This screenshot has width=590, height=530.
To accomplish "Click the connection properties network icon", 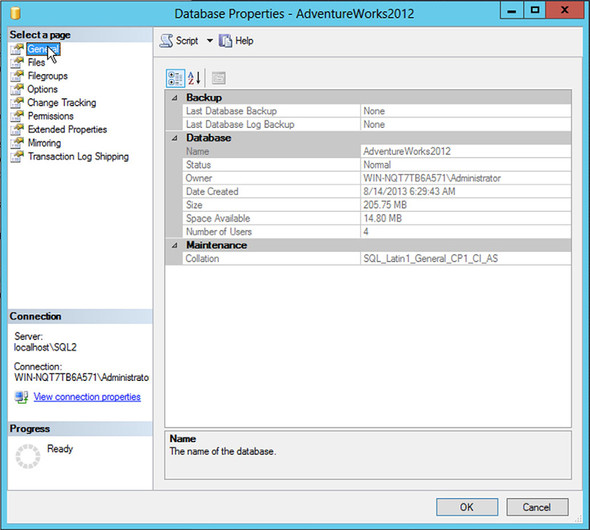I will [x=21, y=397].
